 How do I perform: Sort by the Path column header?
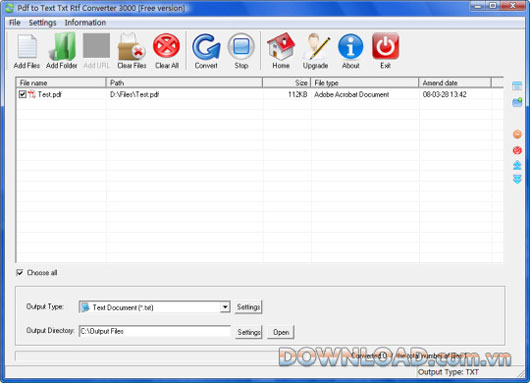pyautogui.click(x=184, y=83)
